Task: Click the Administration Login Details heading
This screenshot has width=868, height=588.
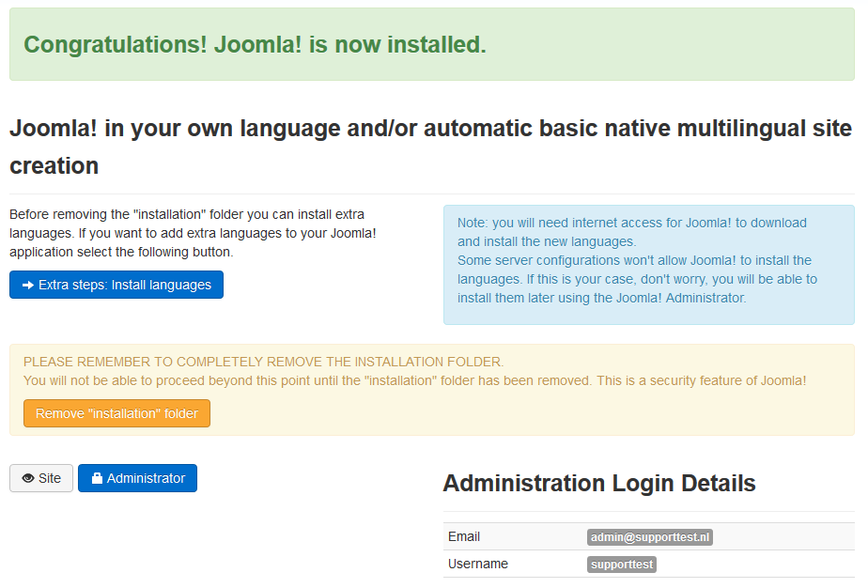Action: (x=599, y=484)
